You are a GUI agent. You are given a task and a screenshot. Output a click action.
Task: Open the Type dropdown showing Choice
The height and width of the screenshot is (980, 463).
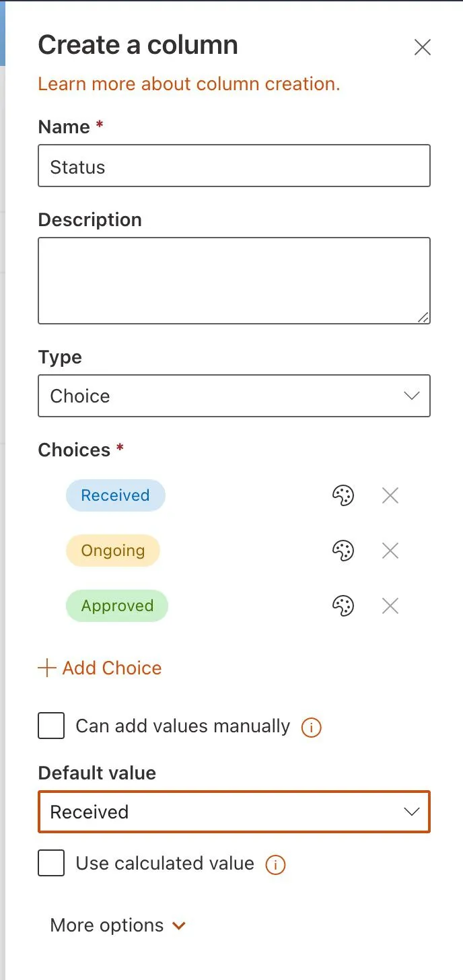click(234, 396)
